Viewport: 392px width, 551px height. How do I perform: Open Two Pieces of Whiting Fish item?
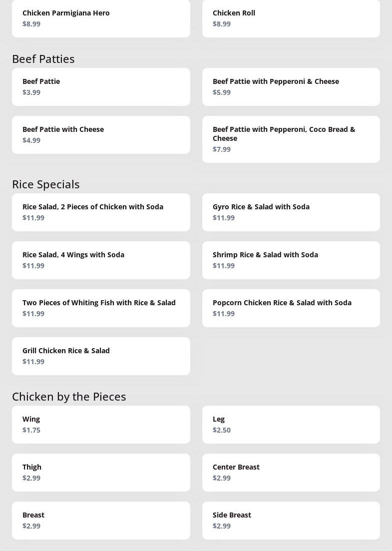(101, 308)
